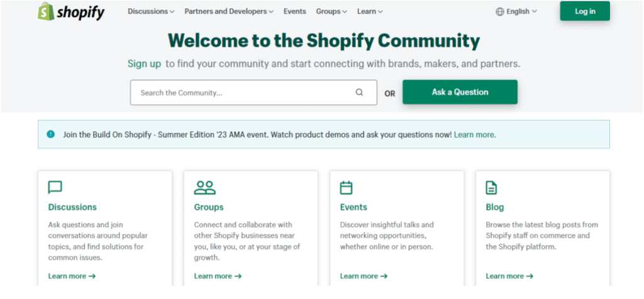
Task: Click the Events calendar icon
Action: coord(347,187)
